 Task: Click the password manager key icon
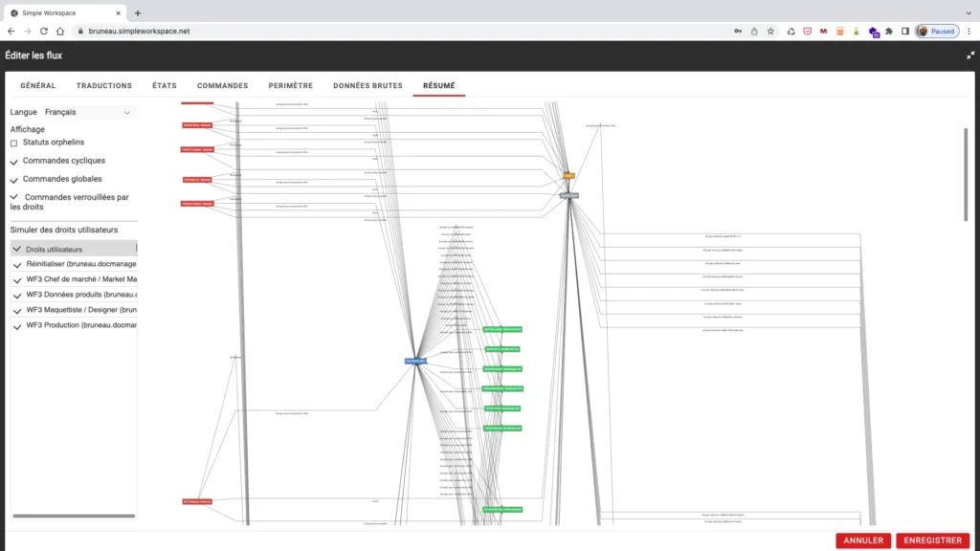(739, 30)
